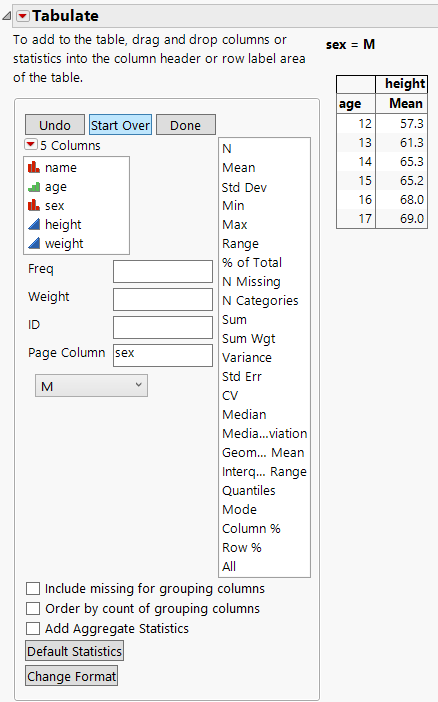Click the Freq input box

163,272
